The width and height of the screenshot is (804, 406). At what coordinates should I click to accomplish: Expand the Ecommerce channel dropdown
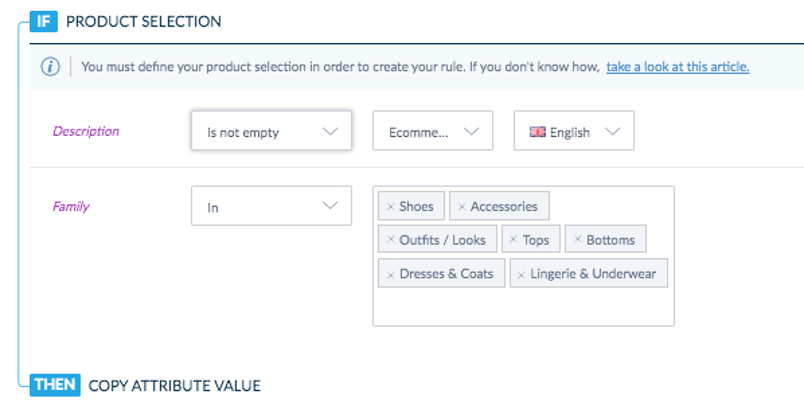click(x=433, y=131)
